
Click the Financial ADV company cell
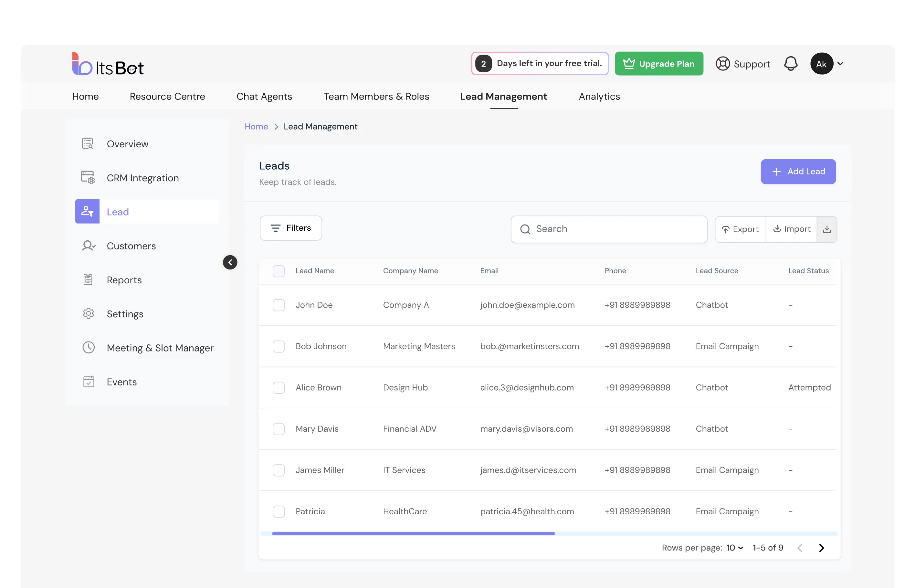(x=410, y=429)
